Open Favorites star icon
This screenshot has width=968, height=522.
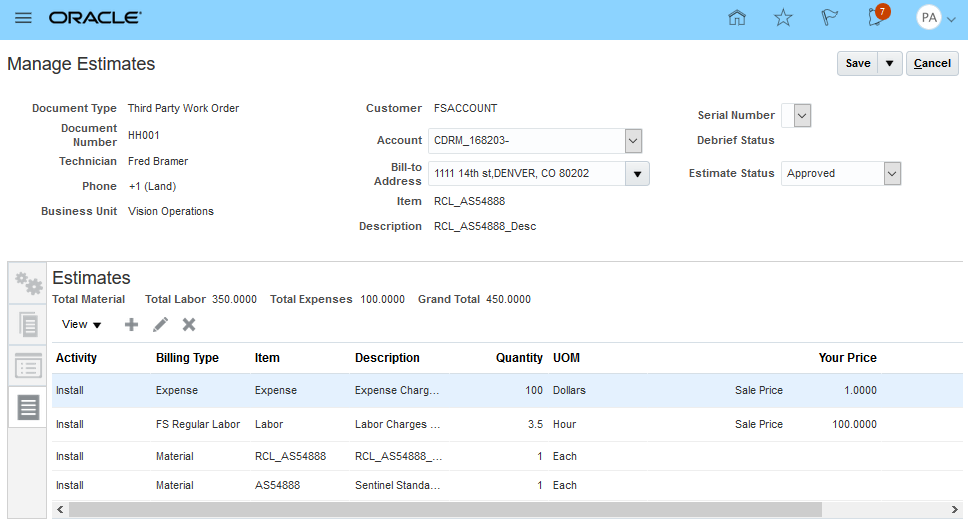click(x=783, y=17)
